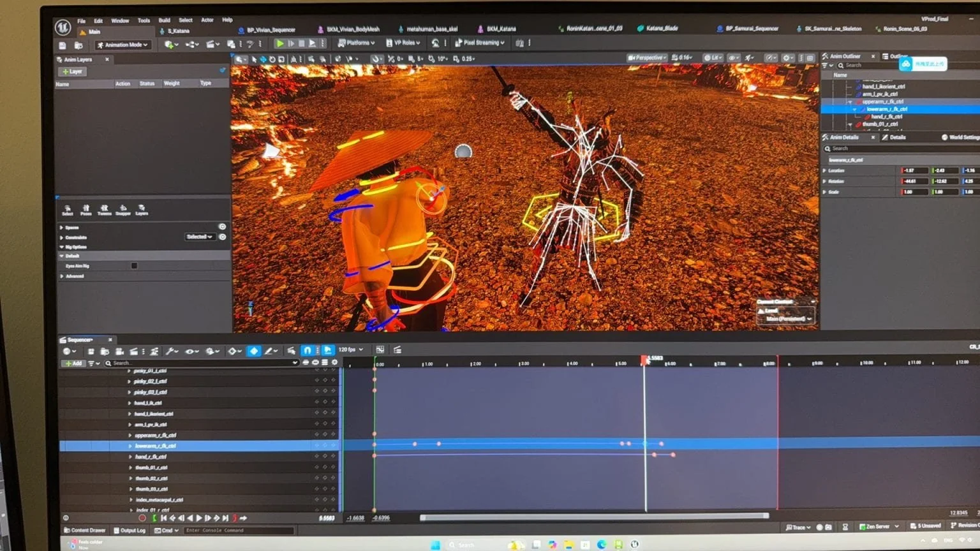Open the Output Log
Image resolution: width=980 pixels, height=551 pixels.
[x=129, y=530]
